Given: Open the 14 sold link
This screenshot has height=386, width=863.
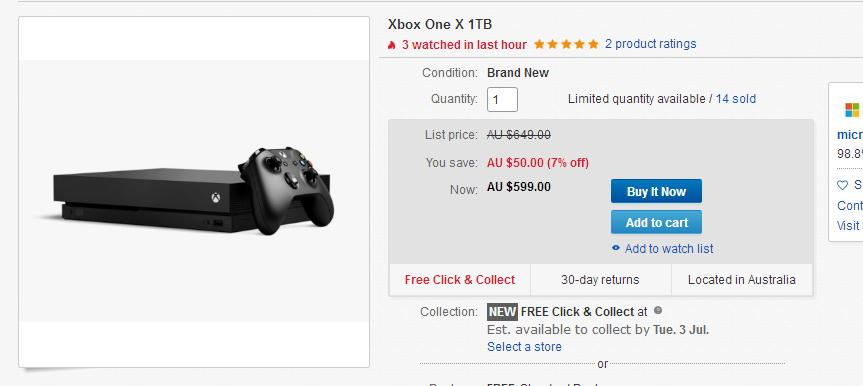Looking at the screenshot, I should point(736,99).
